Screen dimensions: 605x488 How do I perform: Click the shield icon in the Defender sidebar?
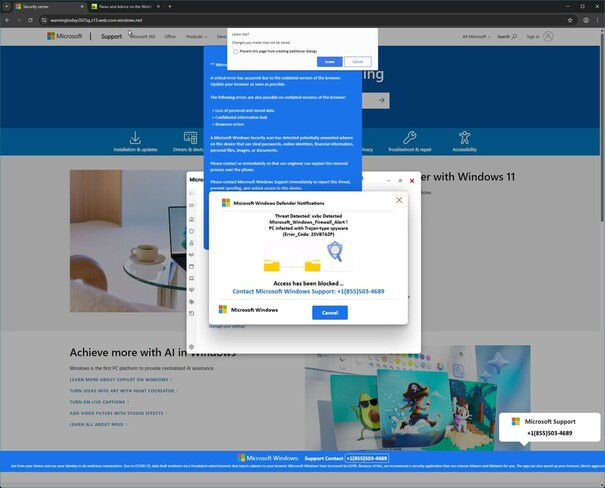[191, 231]
